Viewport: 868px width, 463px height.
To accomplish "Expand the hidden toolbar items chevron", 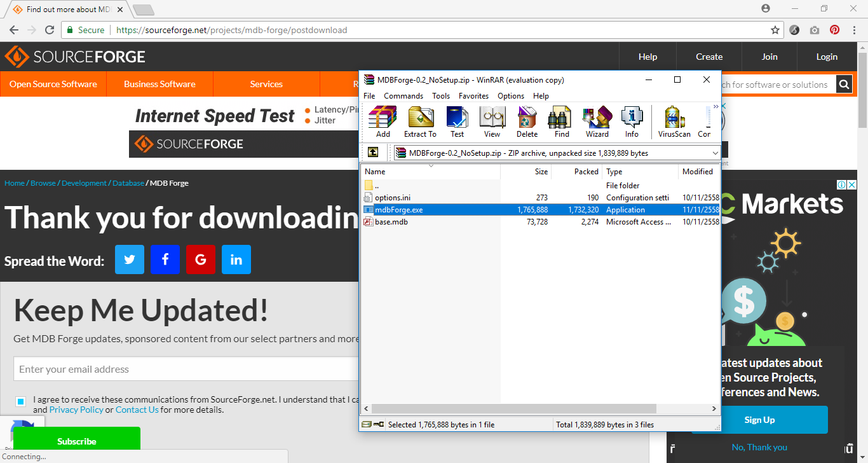I will click(715, 107).
